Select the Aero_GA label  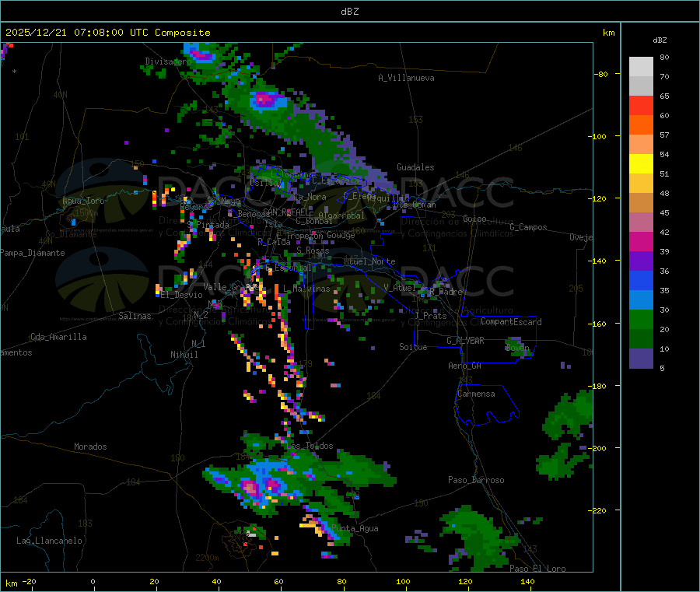pos(465,366)
